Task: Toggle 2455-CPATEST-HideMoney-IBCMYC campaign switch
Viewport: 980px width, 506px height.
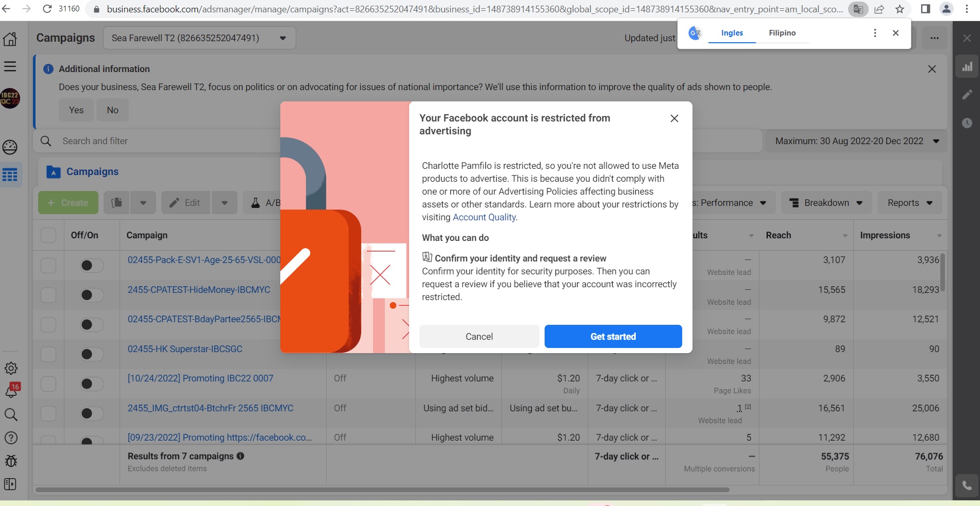Action: click(x=92, y=295)
